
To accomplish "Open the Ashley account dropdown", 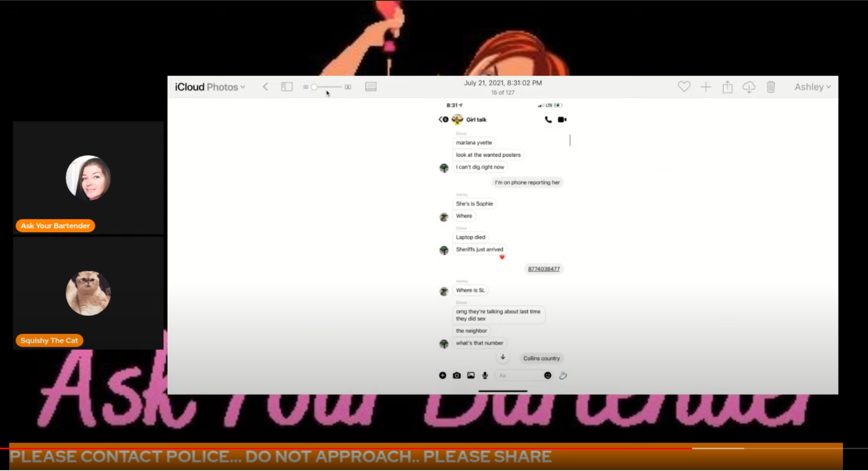I will pos(812,87).
